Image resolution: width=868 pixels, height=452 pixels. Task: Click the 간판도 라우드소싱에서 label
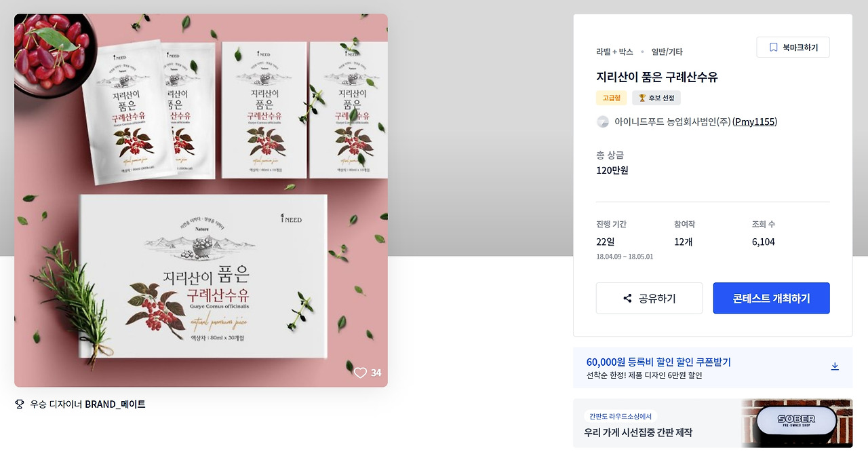(620, 417)
